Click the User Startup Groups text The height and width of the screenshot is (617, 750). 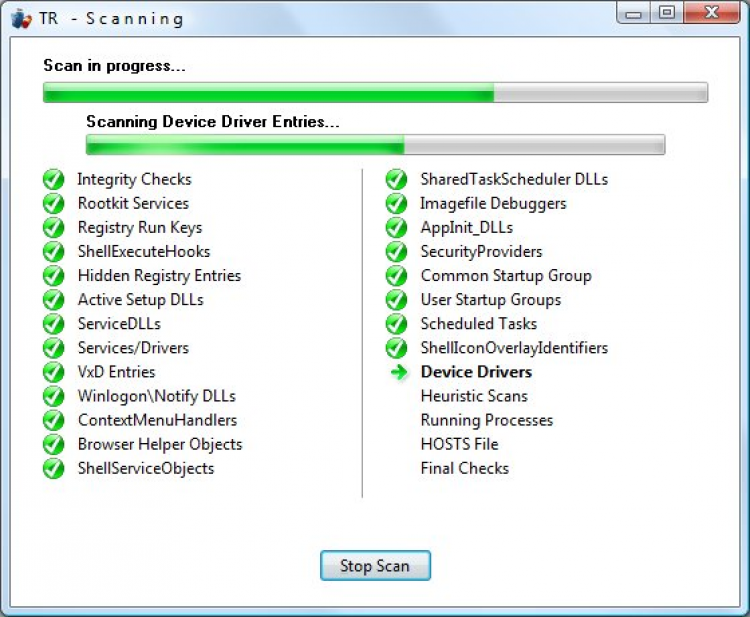pyautogui.click(x=491, y=300)
